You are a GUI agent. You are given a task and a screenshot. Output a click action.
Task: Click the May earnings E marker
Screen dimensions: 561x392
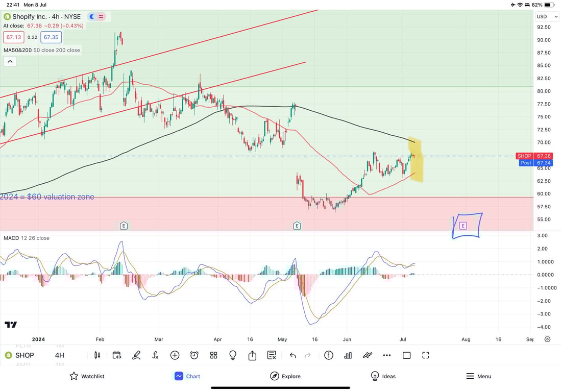click(x=297, y=226)
